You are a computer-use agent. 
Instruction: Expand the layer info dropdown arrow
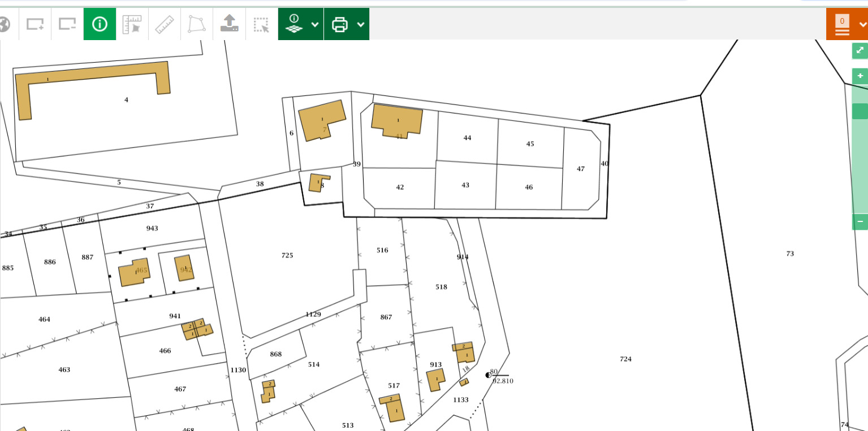(315, 24)
